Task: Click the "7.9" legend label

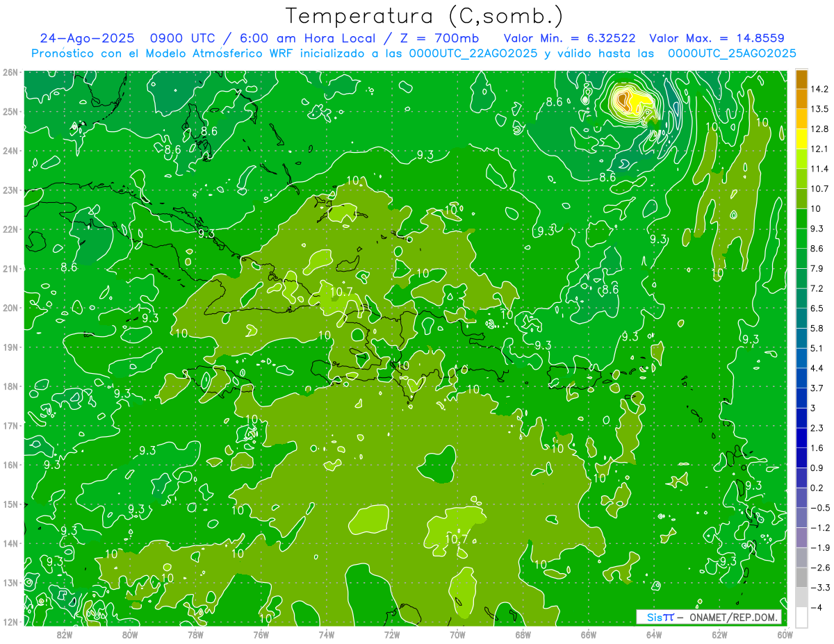Action: (x=817, y=268)
